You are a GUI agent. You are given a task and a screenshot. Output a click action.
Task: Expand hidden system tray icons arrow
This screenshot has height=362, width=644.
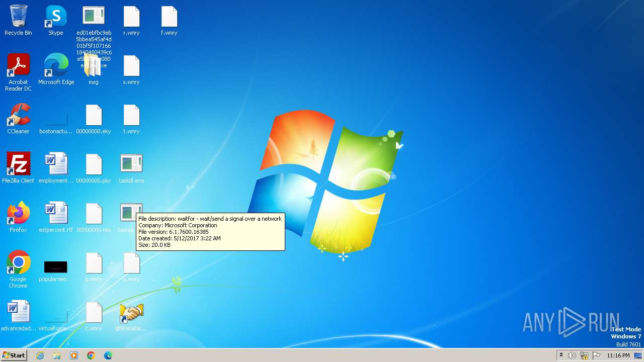pyautogui.click(x=561, y=355)
